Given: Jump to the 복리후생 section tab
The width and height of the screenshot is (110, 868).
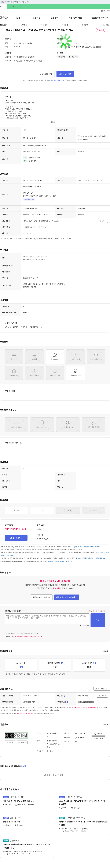Looking at the screenshot, I should coord(64,25).
